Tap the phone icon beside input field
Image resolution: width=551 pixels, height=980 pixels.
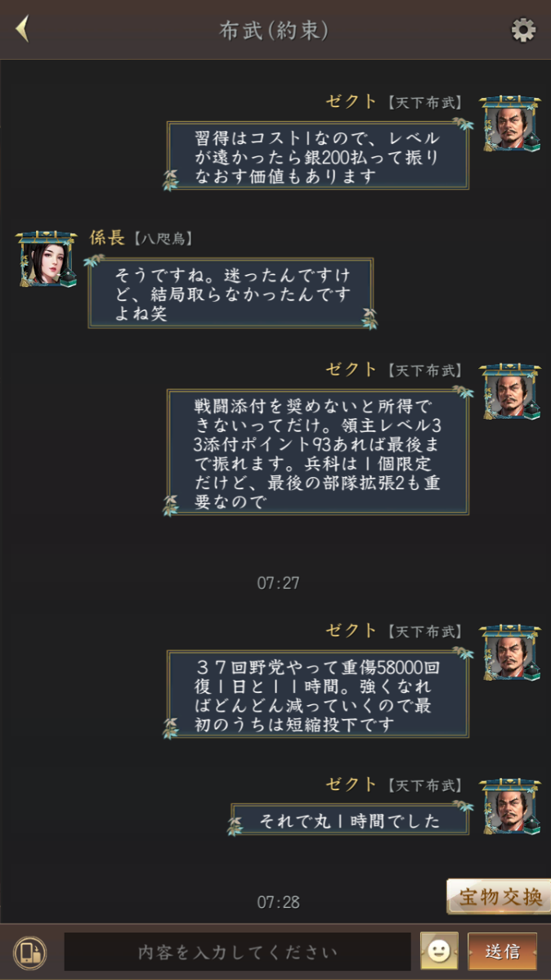[x=30, y=952]
